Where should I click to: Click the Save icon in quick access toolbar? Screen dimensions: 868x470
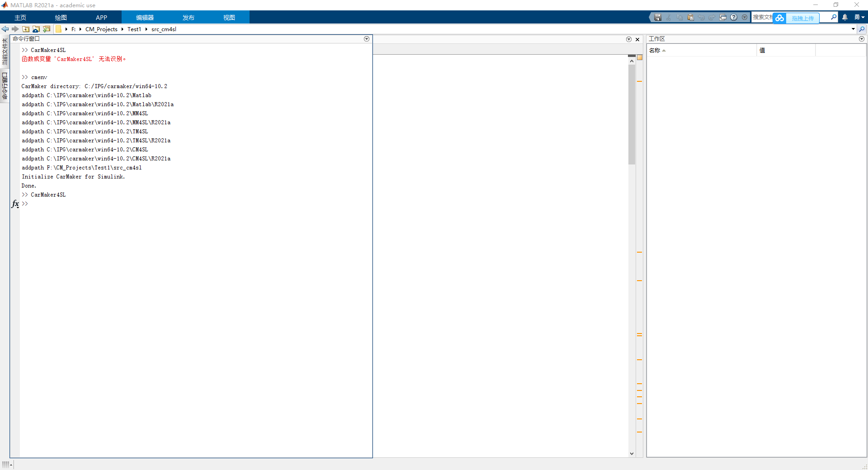click(658, 18)
